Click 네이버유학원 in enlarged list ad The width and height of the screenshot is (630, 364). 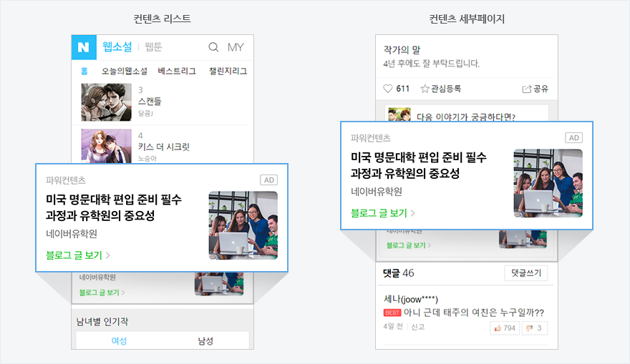click(x=72, y=234)
